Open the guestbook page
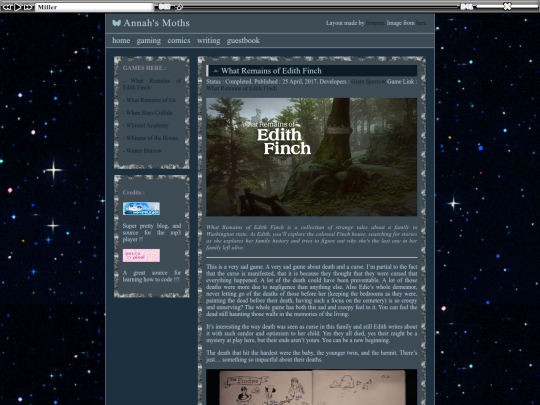The height and width of the screenshot is (405, 540). coord(243,41)
